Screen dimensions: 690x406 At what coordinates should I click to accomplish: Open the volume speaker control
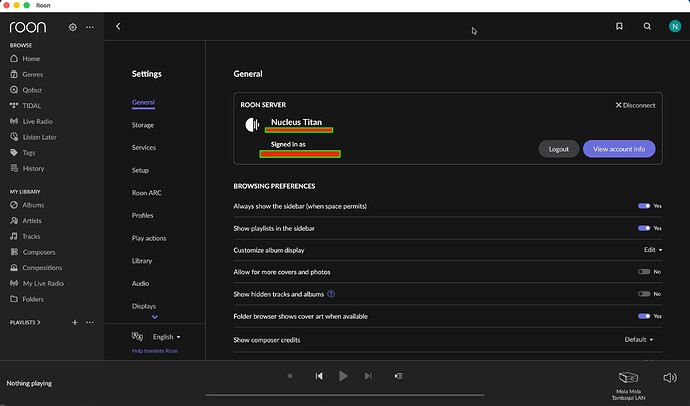(670, 377)
